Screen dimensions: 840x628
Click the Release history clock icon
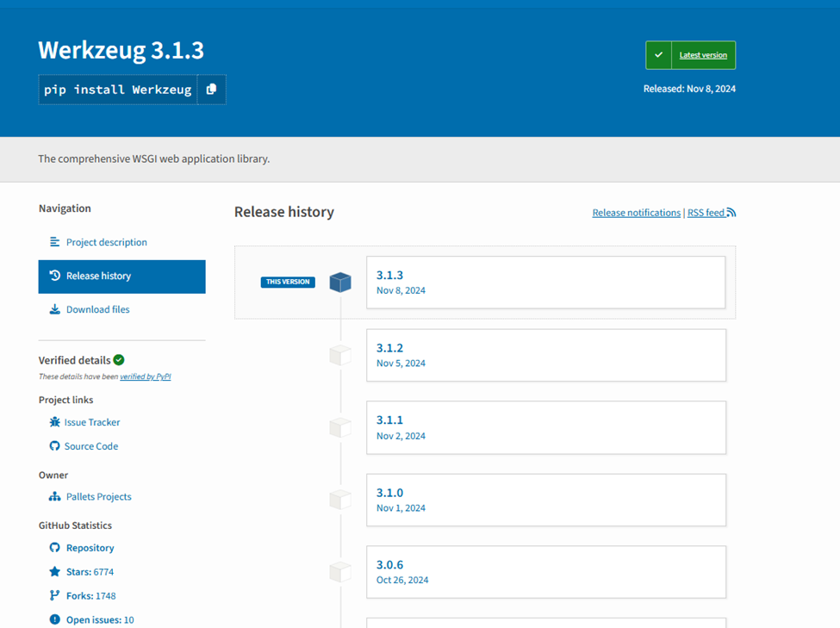pos(54,276)
